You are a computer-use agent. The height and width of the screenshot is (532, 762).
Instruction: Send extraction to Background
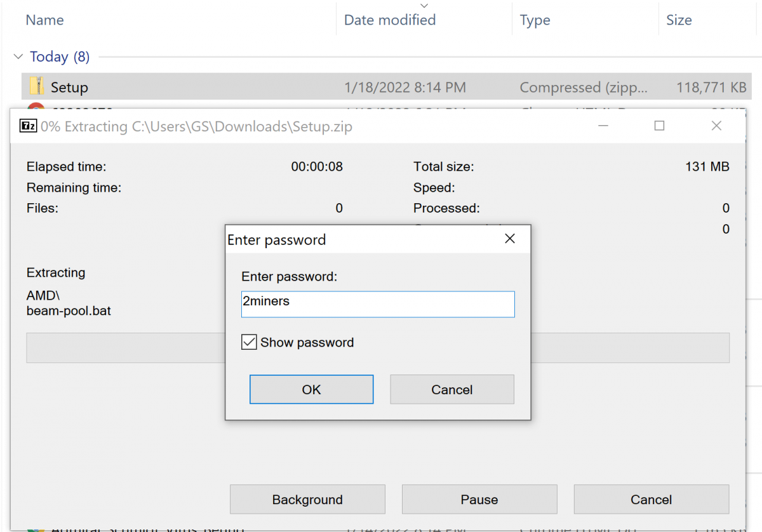click(307, 500)
